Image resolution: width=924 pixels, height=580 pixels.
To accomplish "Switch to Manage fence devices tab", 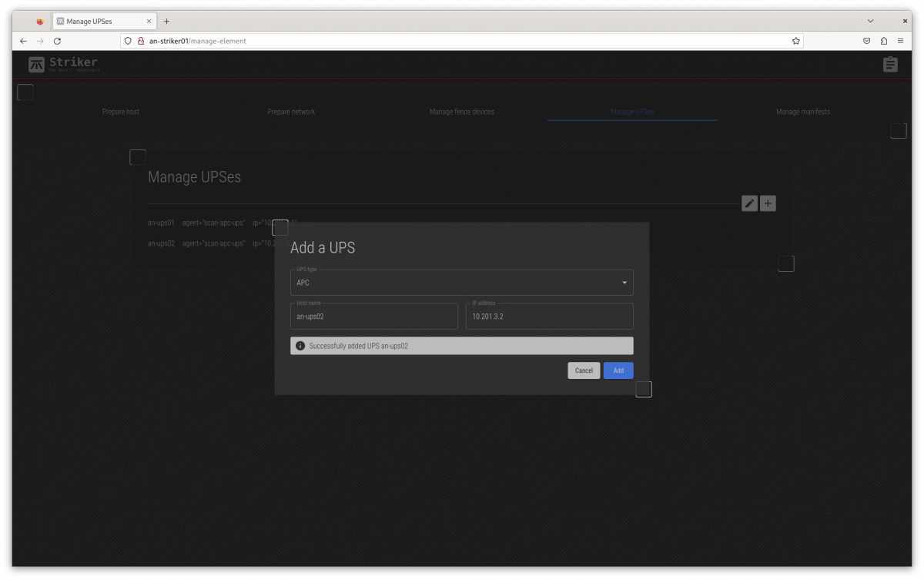I will [x=461, y=112].
